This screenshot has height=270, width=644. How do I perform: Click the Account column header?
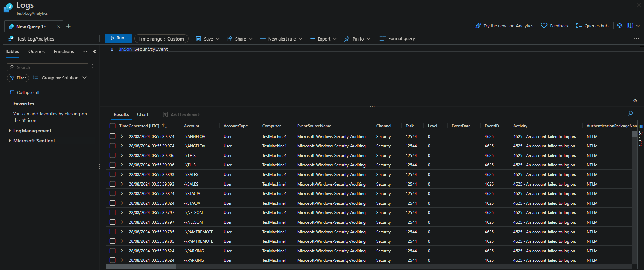click(192, 126)
